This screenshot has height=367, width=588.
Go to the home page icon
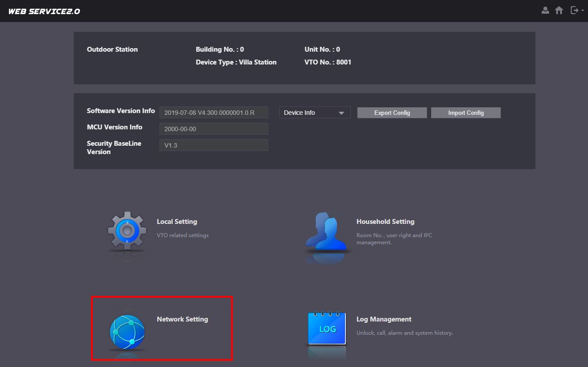click(x=559, y=10)
